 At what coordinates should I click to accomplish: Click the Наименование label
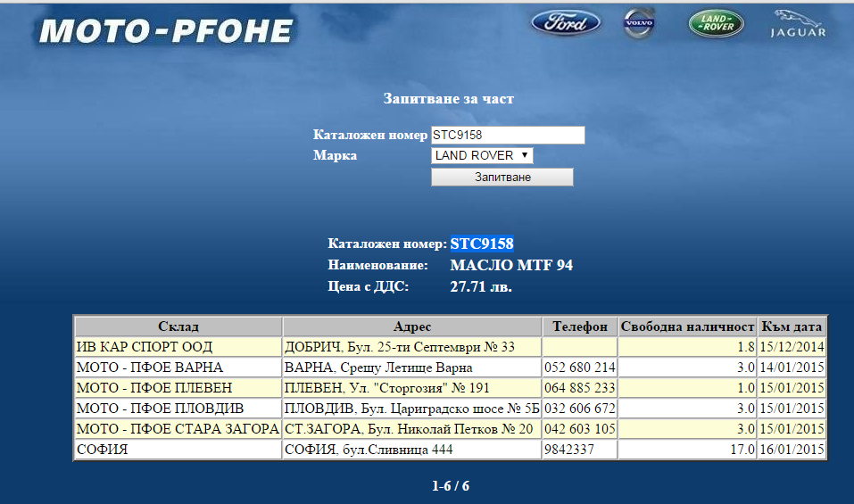pos(377,265)
